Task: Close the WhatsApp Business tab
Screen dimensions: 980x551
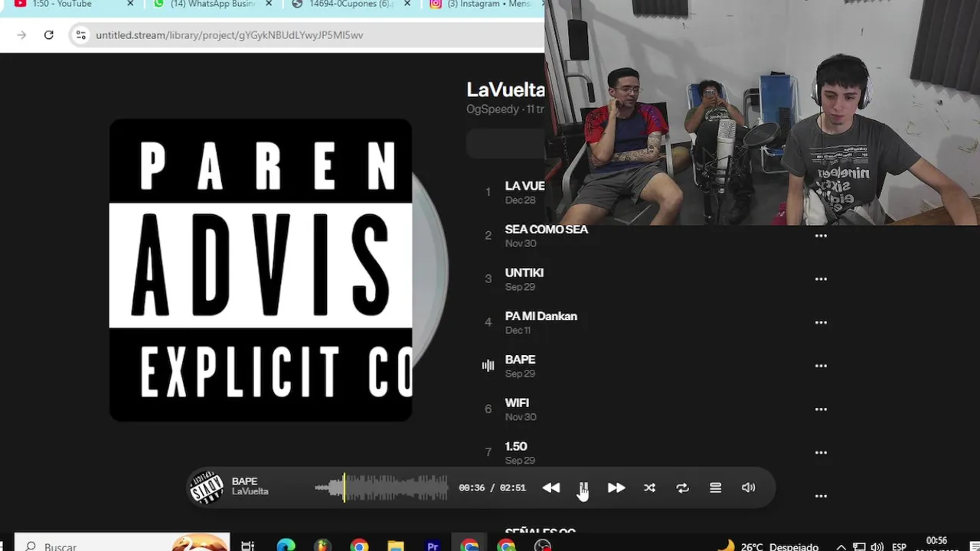Action: (269, 4)
